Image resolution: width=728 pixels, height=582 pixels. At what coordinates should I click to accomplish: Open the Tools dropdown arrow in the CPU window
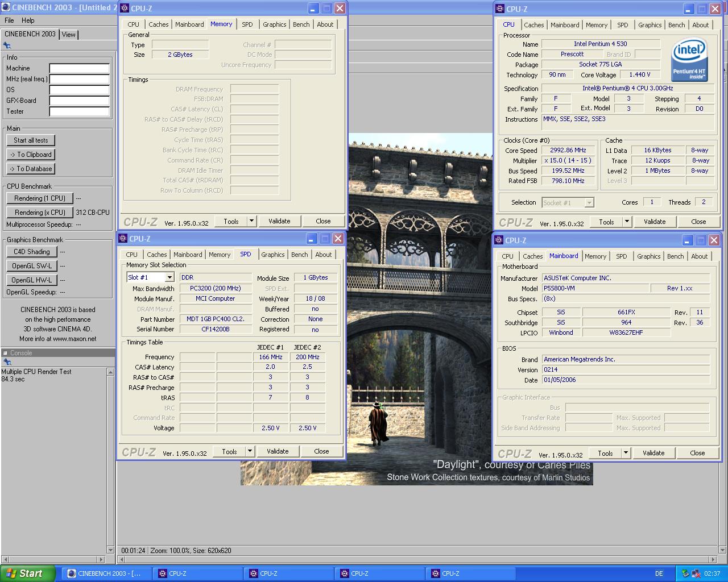pyautogui.click(x=627, y=222)
